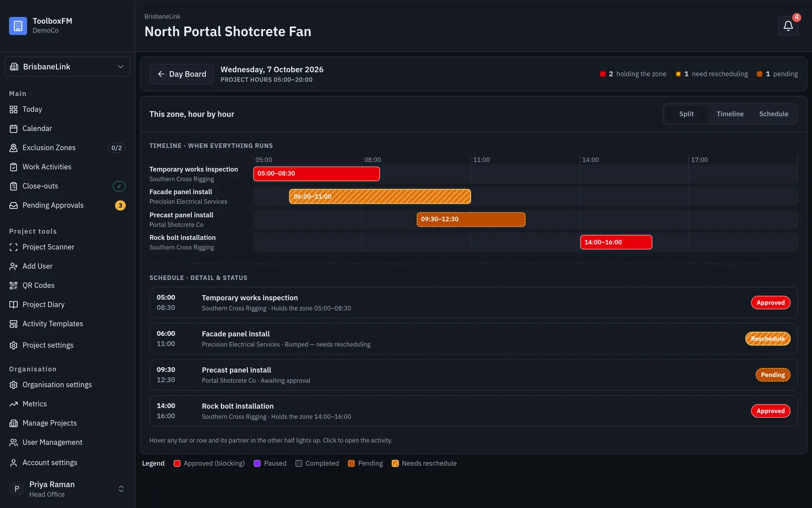Open the Facade panel install schedule row
This screenshot has height=508, width=812.
pyautogui.click(x=473, y=339)
